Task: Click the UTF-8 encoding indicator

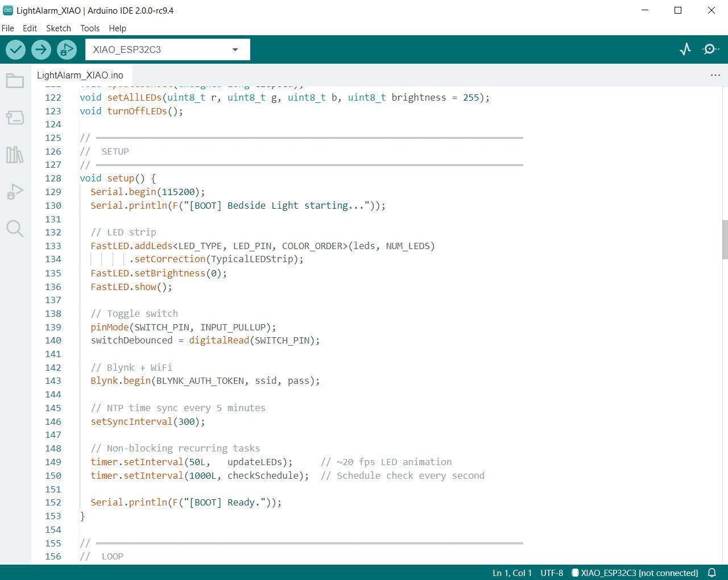Action: tap(552, 573)
